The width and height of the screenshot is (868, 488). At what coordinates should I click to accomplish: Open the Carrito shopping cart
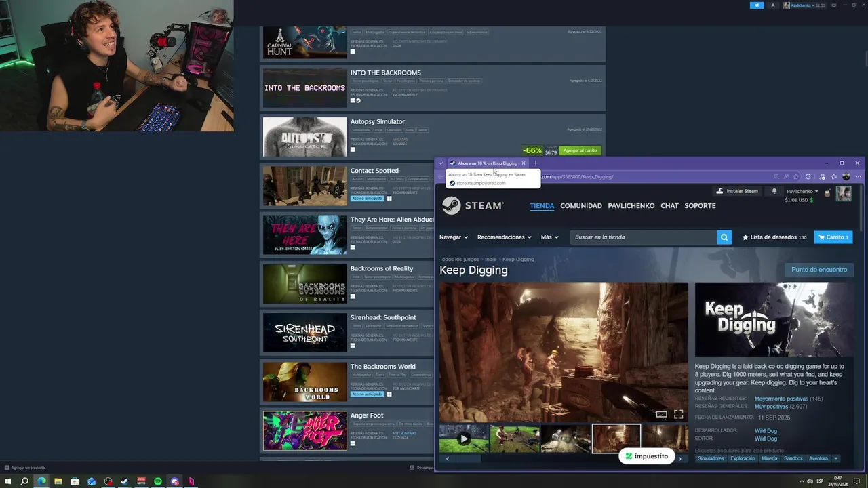833,237
